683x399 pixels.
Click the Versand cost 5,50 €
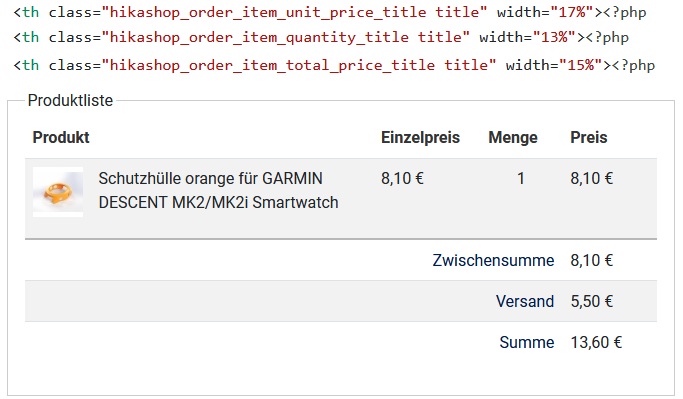click(x=592, y=301)
